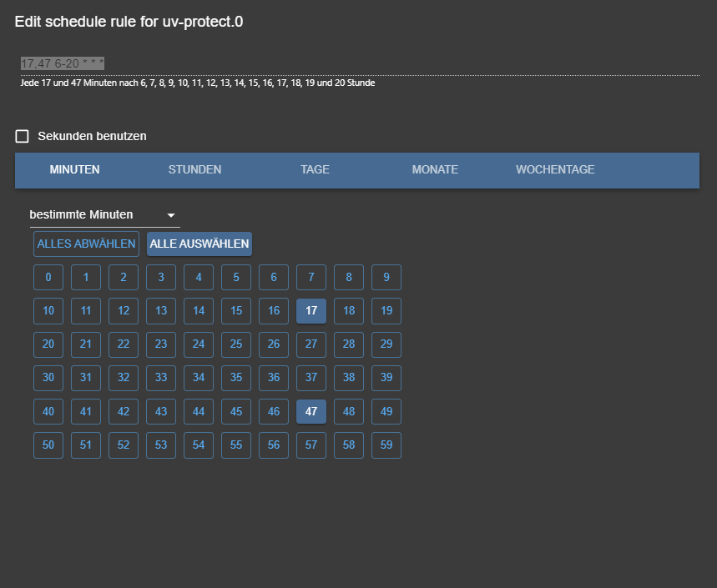Open the bestimmte Minuten dropdown
The height and width of the screenshot is (588, 717).
tap(104, 214)
